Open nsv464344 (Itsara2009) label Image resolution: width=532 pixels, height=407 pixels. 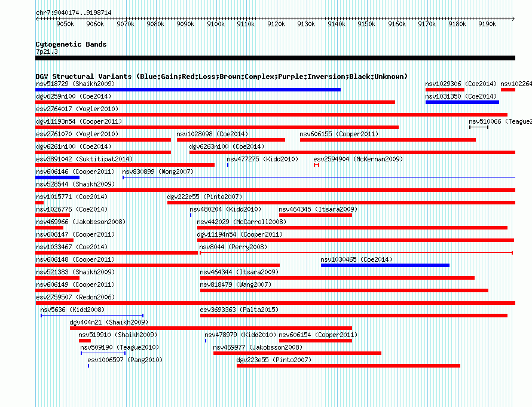[x=239, y=272]
